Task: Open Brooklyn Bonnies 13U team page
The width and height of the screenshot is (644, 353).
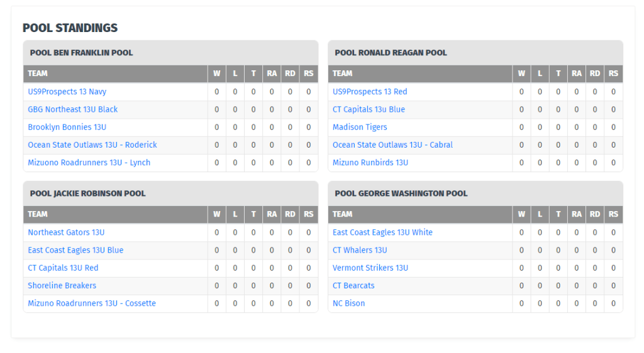Action: click(67, 127)
